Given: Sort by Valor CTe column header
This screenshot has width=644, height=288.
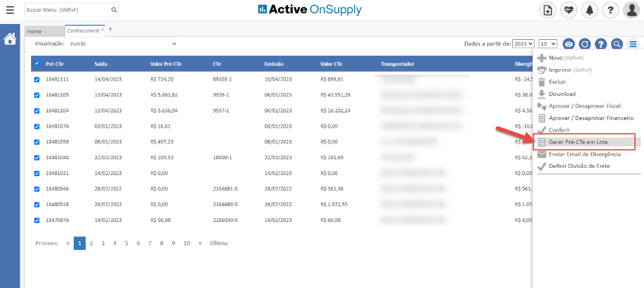Looking at the screenshot, I should pyautogui.click(x=331, y=64).
